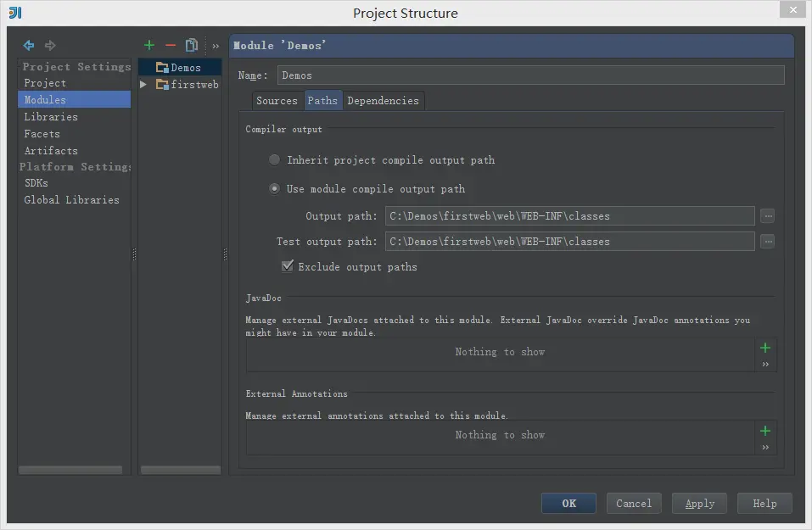Open Modules settings
812x530 pixels.
click(x=74, y=99)
